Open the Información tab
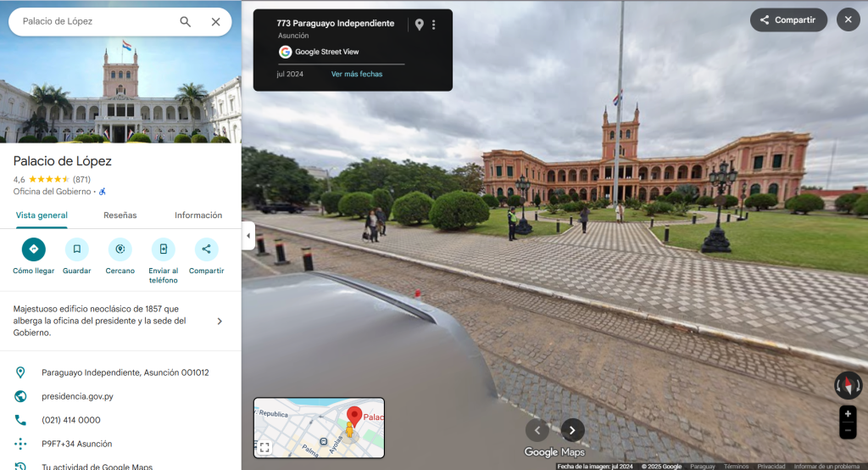This screenshot has width=868, height=470. tap(198, 215)
